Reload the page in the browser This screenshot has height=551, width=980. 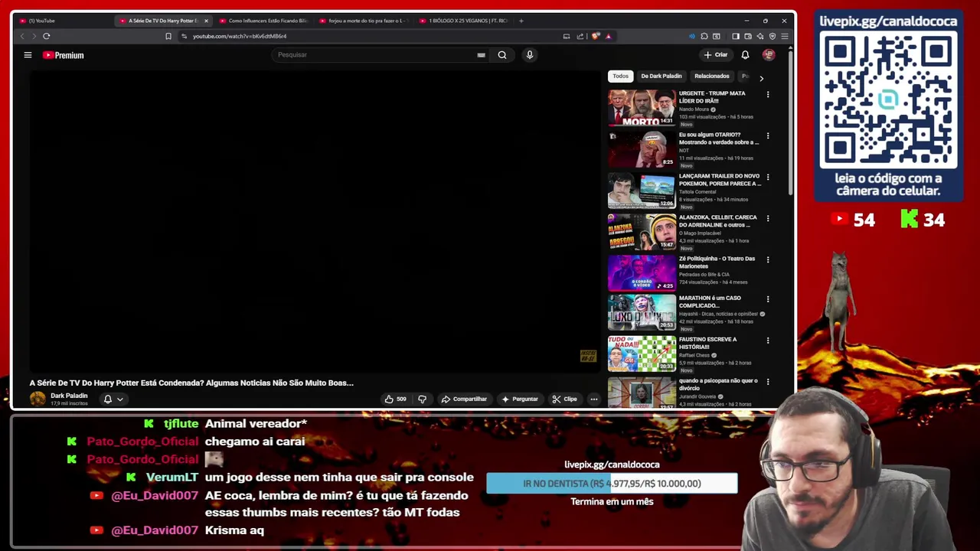pos(47,36)
